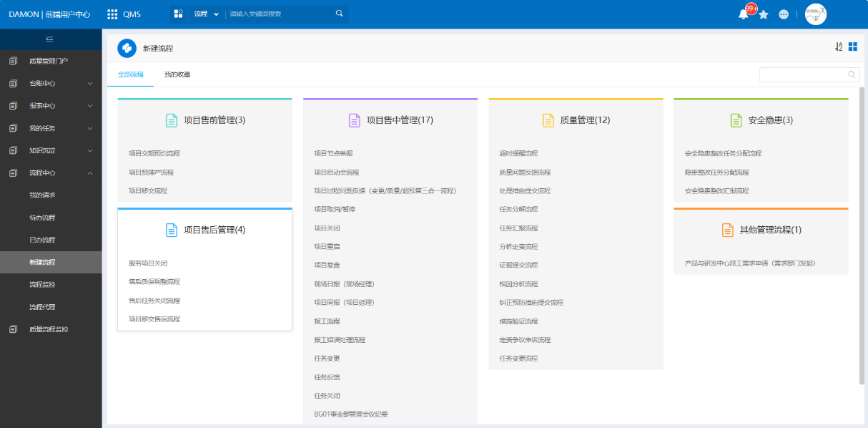Viewport: 868px width, 428px height.
Task: Switch to grid view icon
Action: 853,47
